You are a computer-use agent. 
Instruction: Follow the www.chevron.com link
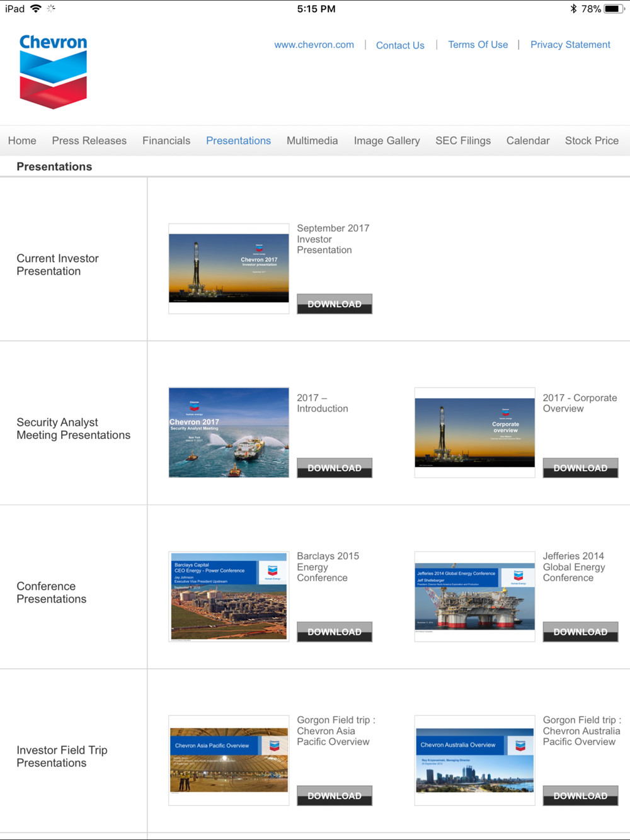[x=314, y=45]
